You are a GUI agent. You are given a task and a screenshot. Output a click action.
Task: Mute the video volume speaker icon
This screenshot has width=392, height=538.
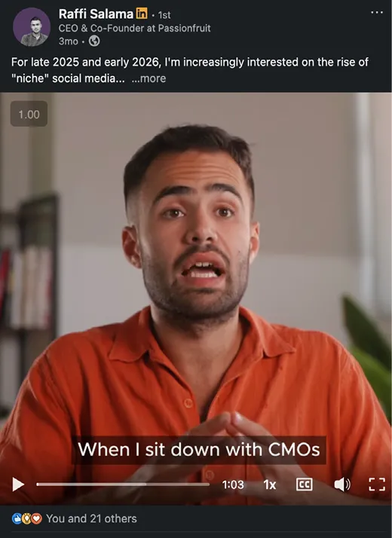[x=342, y=485]
